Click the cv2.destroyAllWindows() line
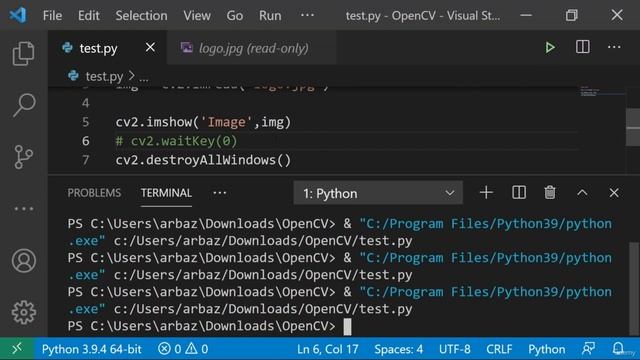 tap(203, 160)
